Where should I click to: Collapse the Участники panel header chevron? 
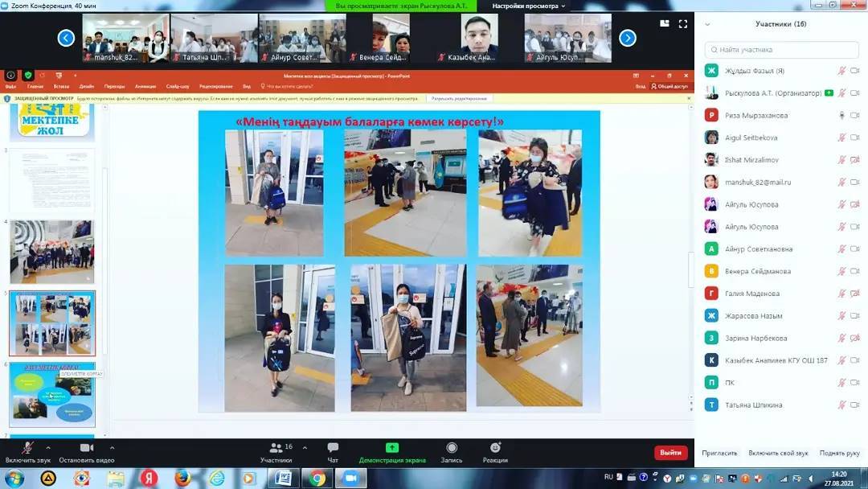click(707, 24)
